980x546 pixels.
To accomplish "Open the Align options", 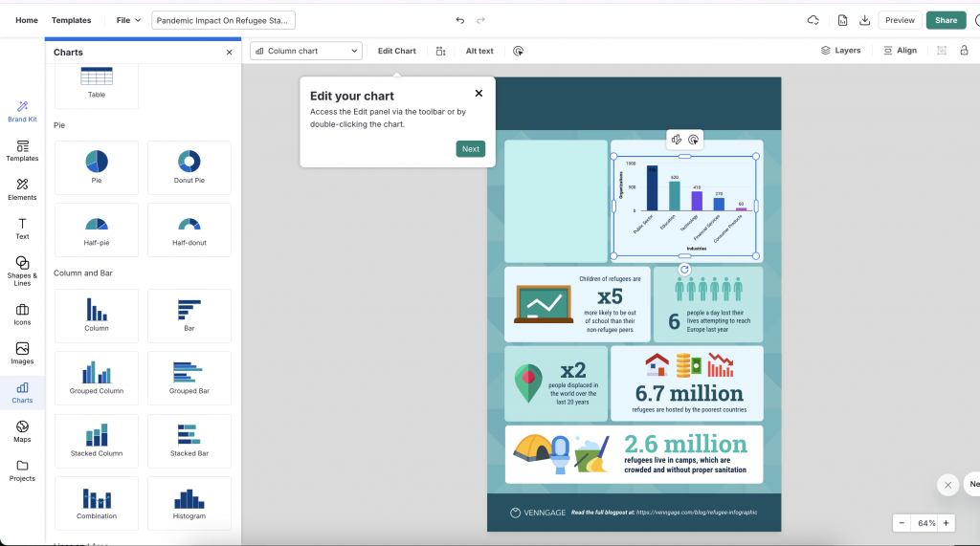I will (x=900, y=50).
